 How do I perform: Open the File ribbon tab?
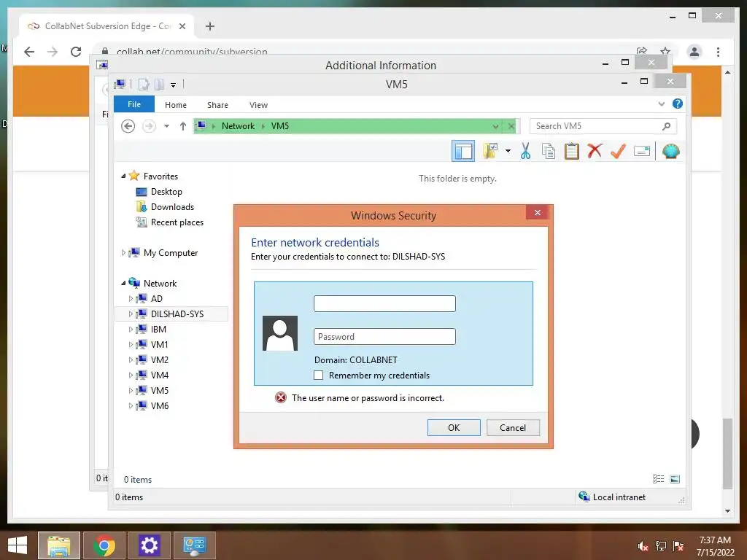[x=134, y=104]
